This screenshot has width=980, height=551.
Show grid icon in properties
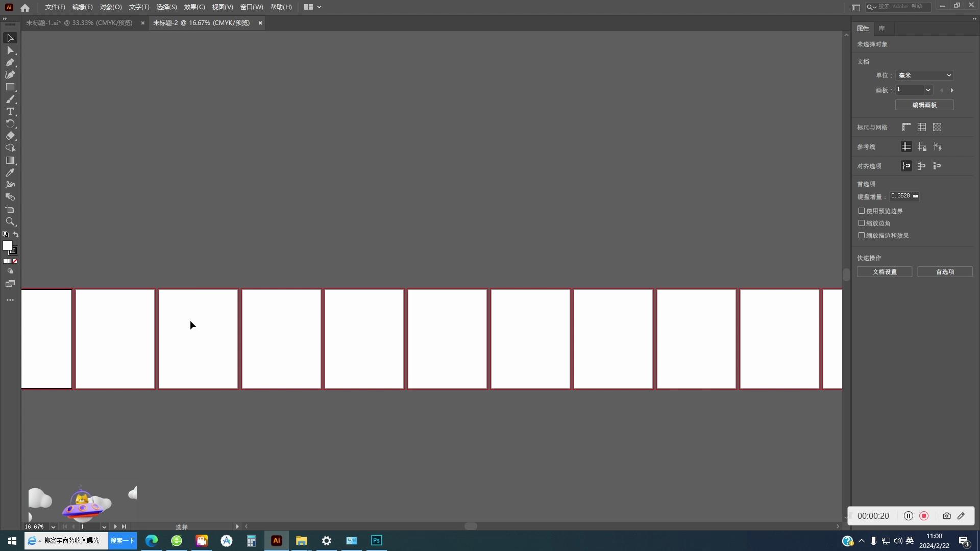[922, 128]
